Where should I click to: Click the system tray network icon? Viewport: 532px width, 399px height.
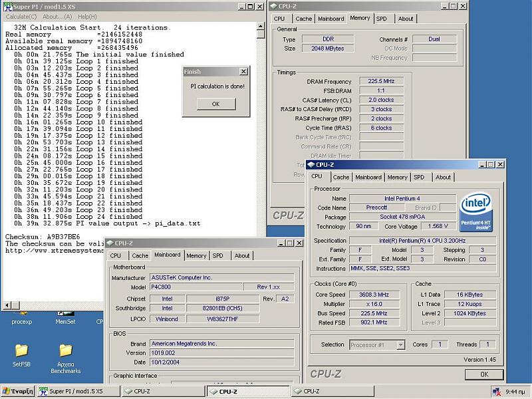[x=496, y=392]
